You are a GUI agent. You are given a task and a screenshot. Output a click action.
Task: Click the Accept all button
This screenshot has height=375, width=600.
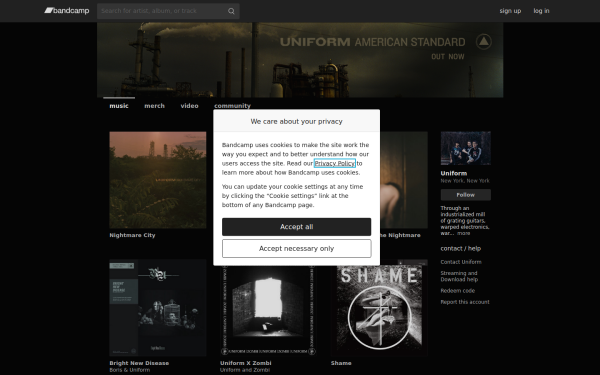(x=297, y=227)
